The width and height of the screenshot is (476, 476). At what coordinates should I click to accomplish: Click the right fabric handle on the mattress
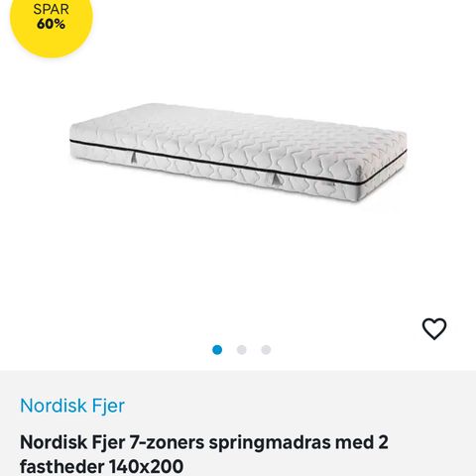tap(277, 178)
